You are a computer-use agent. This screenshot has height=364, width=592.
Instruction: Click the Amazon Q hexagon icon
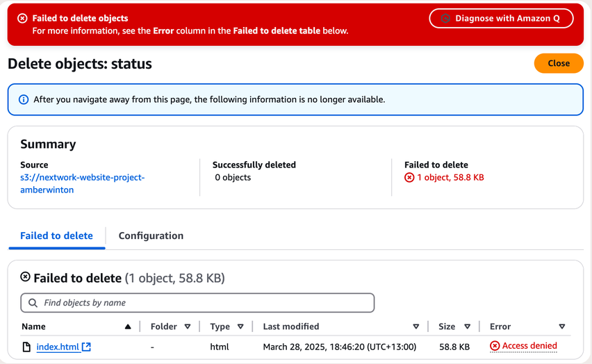[x=445, y=18]
